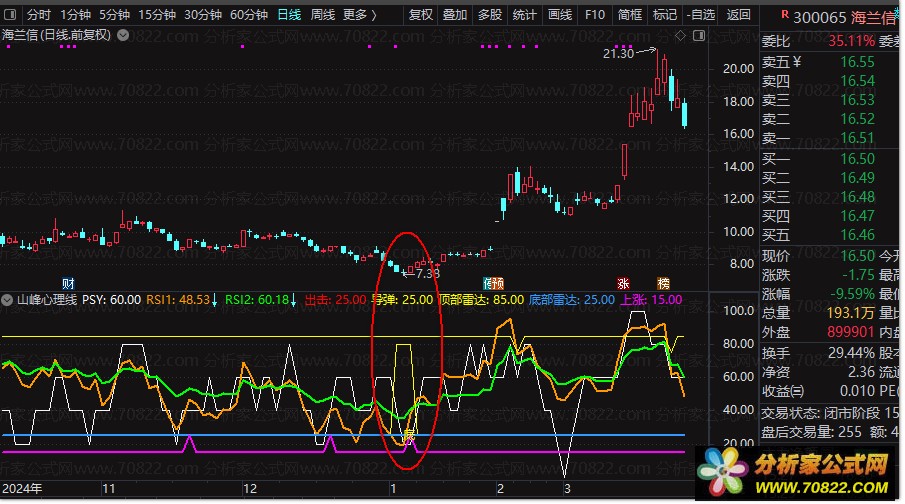This screenshot has height=504, width=905.
Task: Open F10 company information
Action: pyautogui.click(x=594, y=14)
